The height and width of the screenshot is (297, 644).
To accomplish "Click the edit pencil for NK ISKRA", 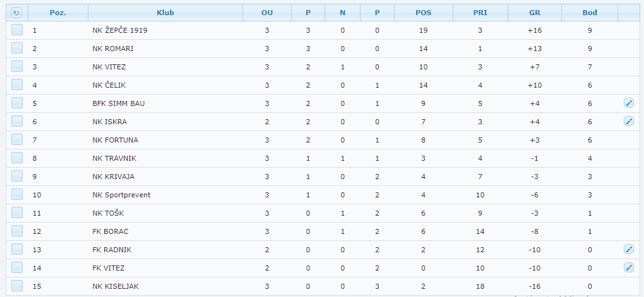I will click(628, 121).
